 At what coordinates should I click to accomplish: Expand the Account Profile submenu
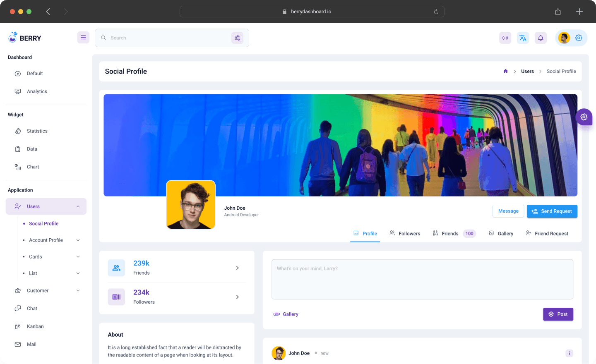tap(78, 240)
